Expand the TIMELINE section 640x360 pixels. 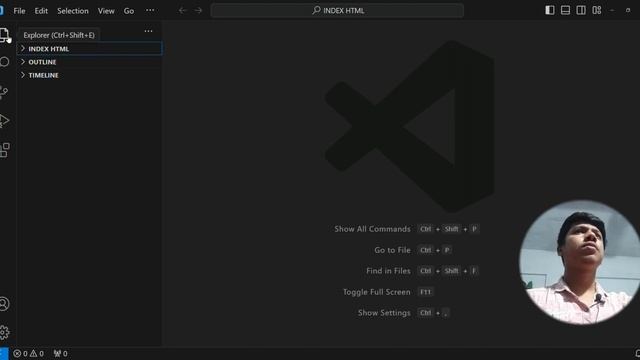pos(89,75)
